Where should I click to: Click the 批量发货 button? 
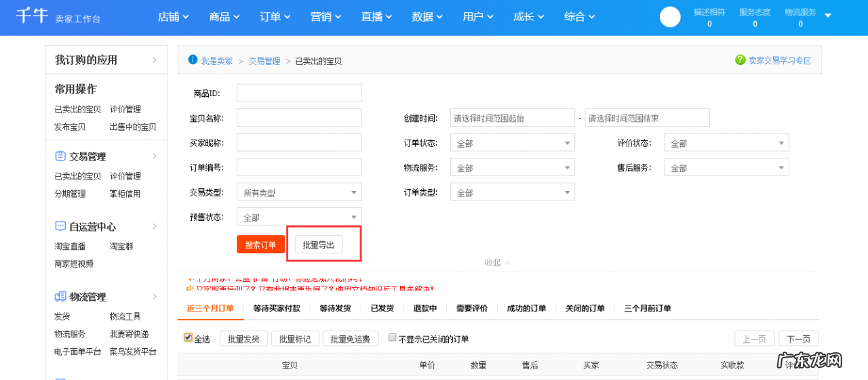244,339
